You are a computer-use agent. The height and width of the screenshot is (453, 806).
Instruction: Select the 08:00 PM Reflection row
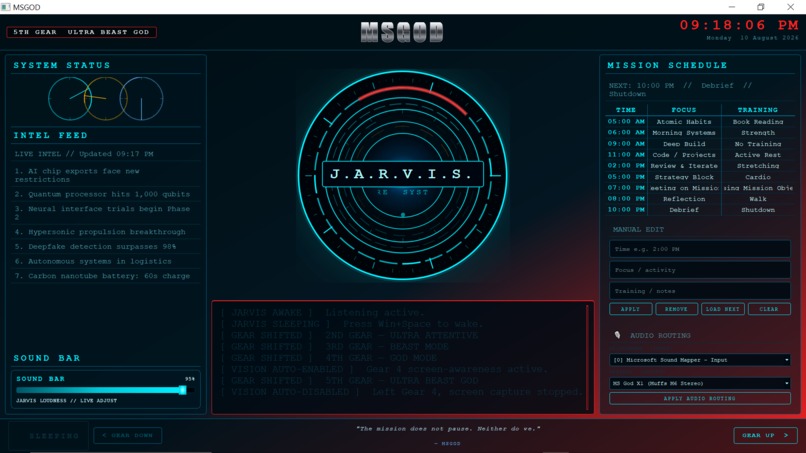click(x=700, y=199)
